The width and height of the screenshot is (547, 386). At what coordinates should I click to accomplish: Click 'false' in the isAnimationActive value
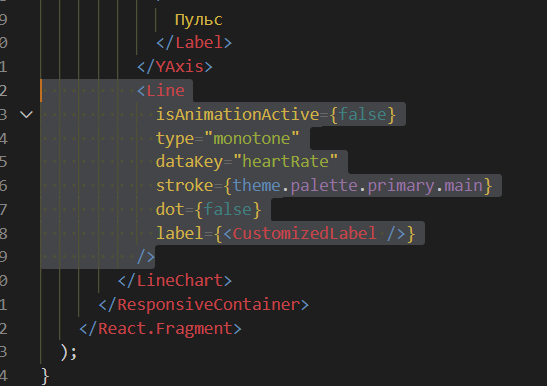click(362, 114)
